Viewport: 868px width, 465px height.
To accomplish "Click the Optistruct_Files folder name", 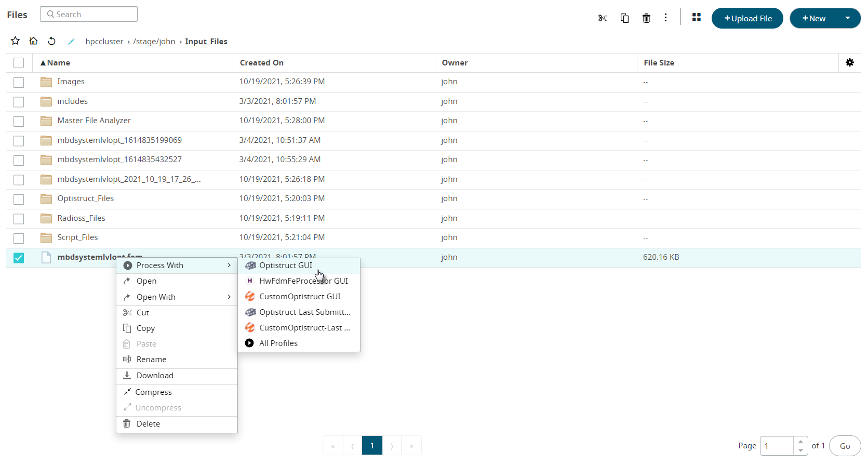I will [86, 198].
